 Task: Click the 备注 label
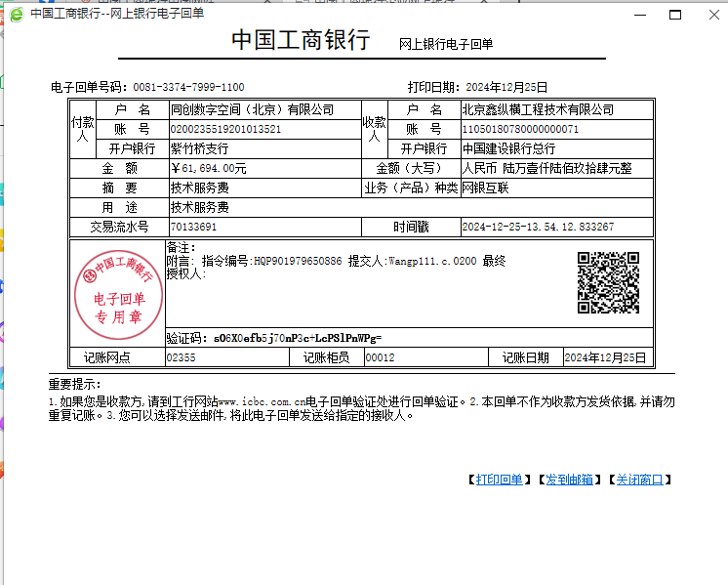(182, 248)
